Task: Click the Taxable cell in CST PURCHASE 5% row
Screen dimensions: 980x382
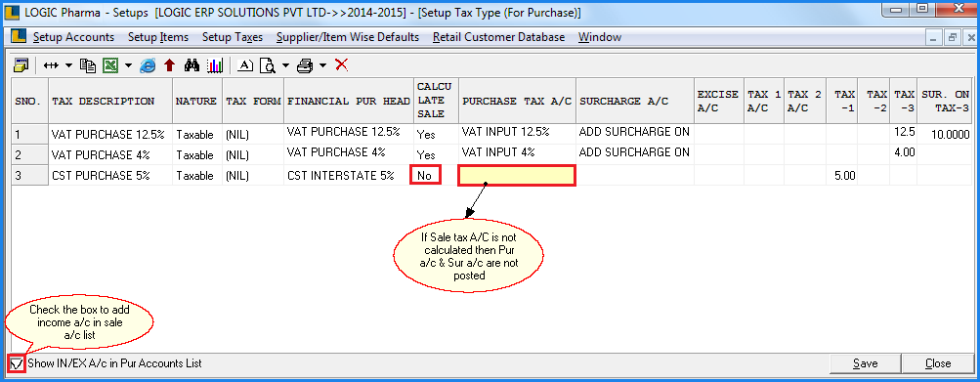Action: tap(197, 176)
